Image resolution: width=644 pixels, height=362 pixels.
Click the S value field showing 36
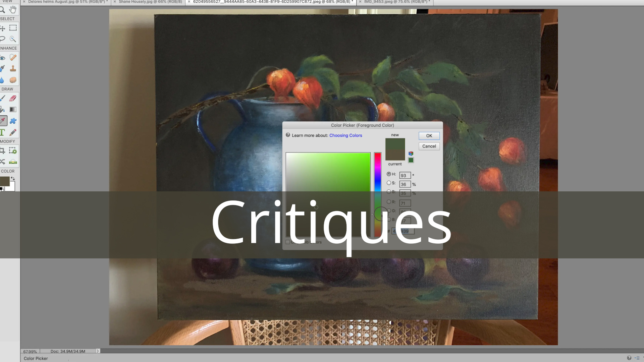(x=405, y=184)
